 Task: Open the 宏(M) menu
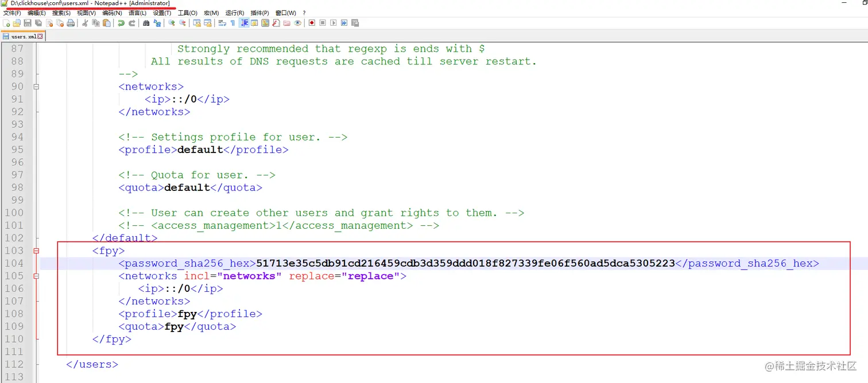(x=211, y=13)
